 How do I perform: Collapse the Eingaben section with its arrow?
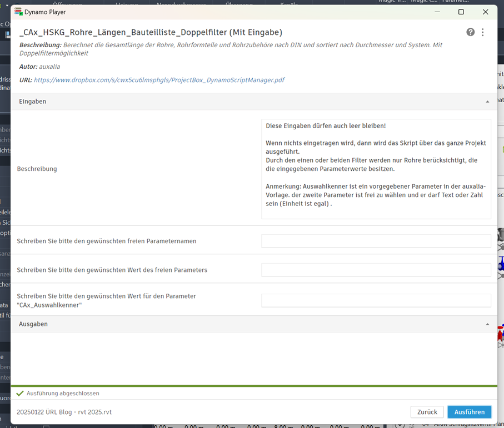pos(487,102)
